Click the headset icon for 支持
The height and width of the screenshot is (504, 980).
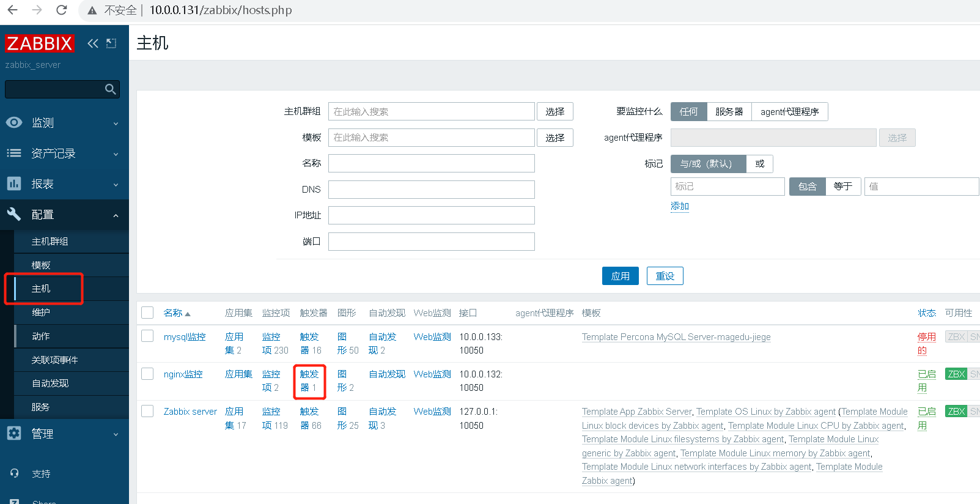click(x=15, y=473)
